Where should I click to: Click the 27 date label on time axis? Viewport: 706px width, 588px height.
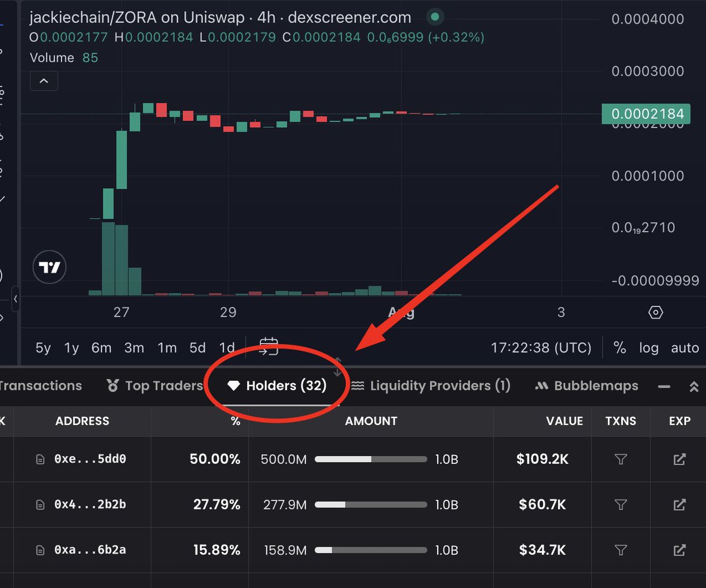pos(121,312)
